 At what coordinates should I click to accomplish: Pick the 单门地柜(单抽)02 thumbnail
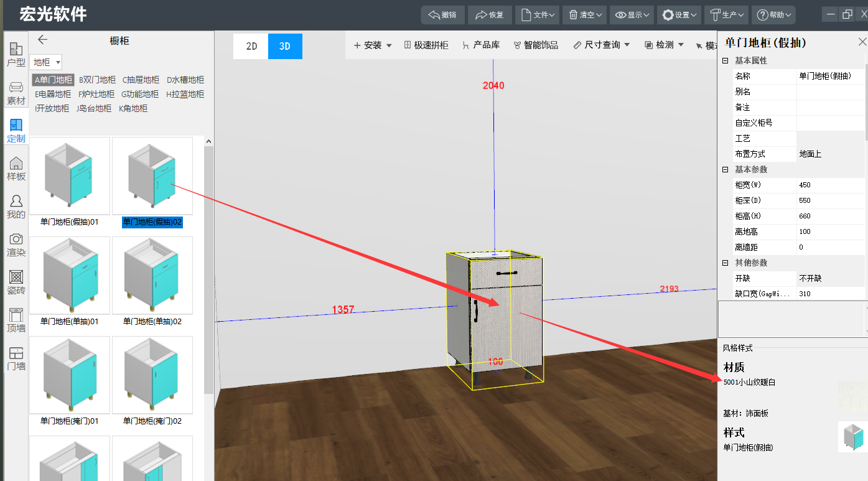click(152, 276)
